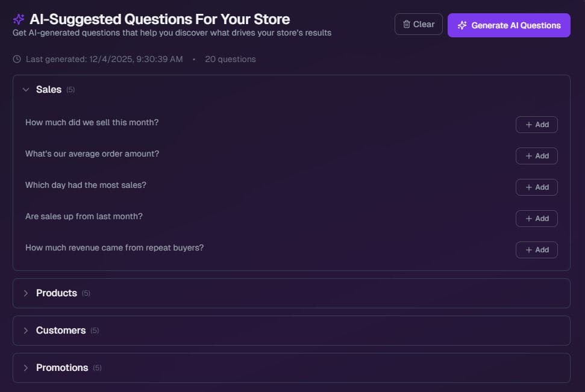
Task: Click the last generated timestamp text
Action: point(102,59)
